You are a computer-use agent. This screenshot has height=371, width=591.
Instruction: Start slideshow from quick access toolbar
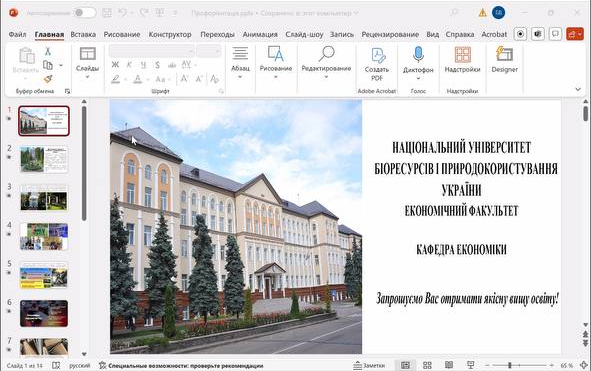pyautogui.click(x=160, y=13)
